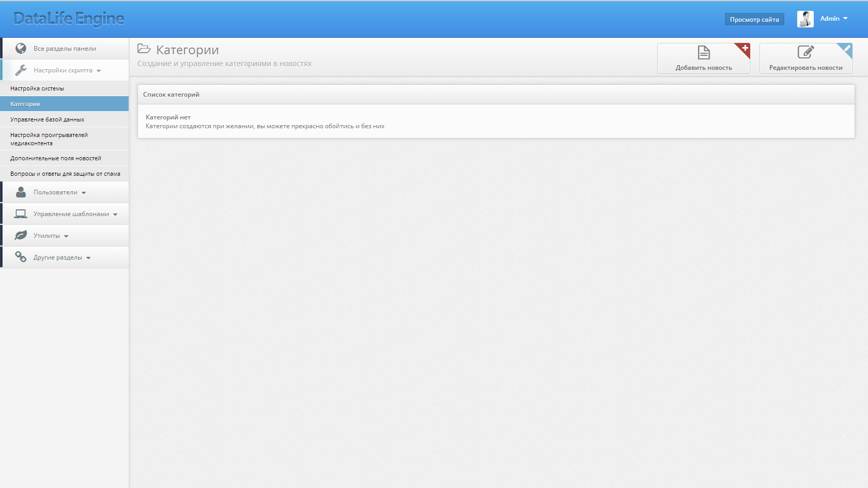
Task: Click the document icon above Добавить новость
Action: tap(704, 53)
